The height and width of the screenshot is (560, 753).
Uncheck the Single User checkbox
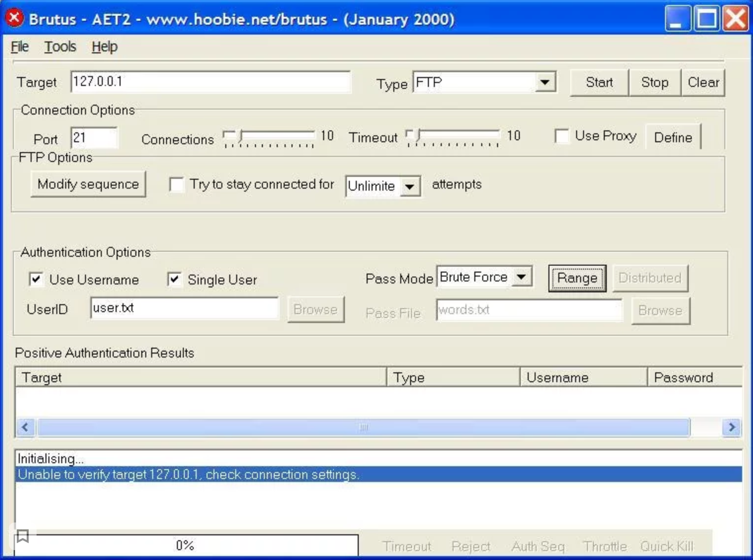(x=174, y=280)
